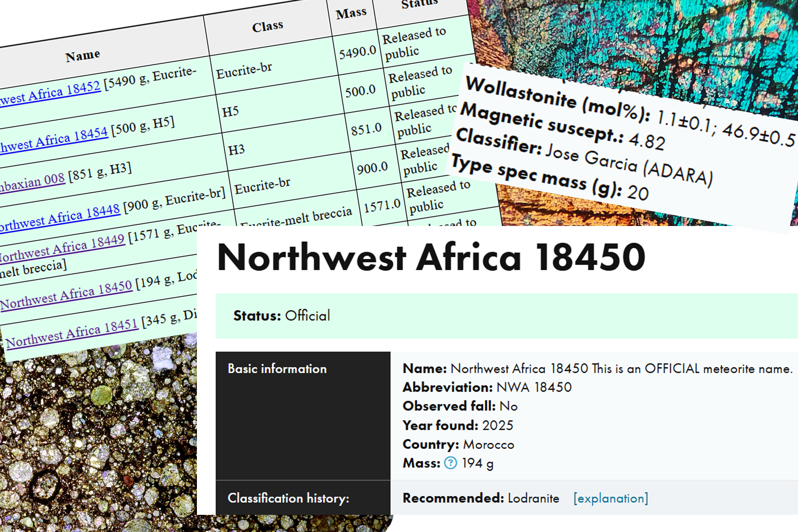
Task: Click the 1571.0 mass value
Action: [382, 206]
